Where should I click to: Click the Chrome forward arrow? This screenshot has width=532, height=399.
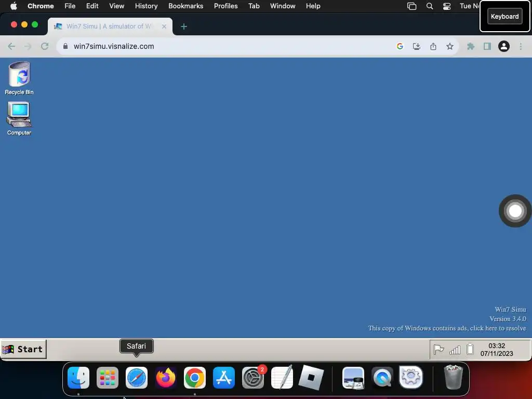pyautogui.click(x=28, y=46)
